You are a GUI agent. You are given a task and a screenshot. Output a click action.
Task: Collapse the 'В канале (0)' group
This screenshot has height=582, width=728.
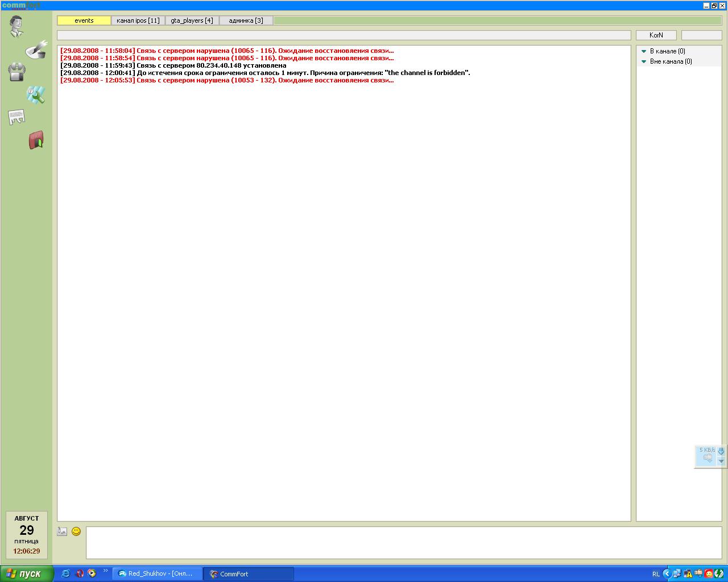click(x=644, y=51)
